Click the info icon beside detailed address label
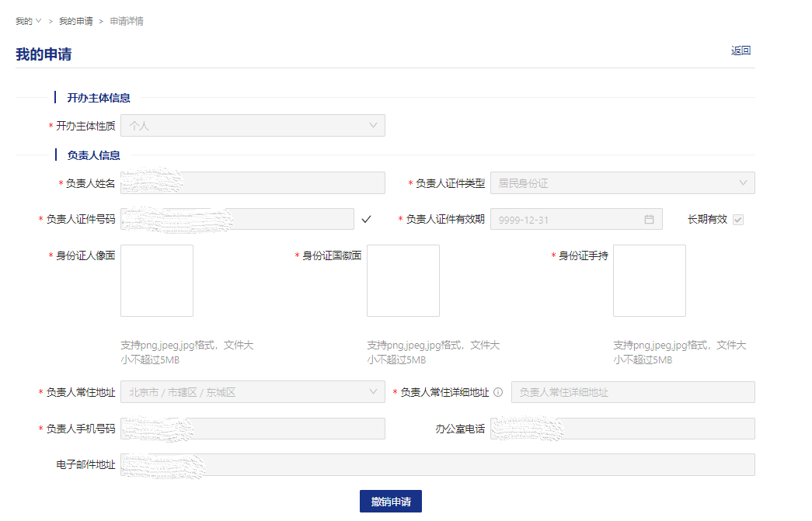The image size is (812, 521). [x=498, y=392]
